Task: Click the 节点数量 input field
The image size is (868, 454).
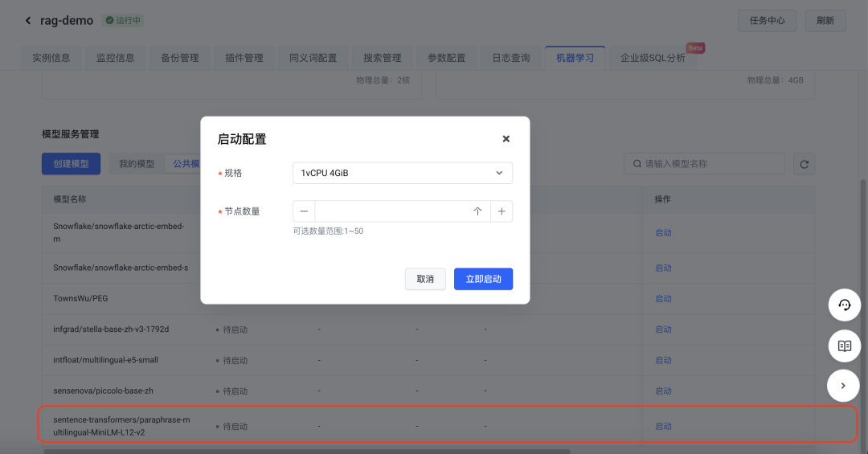Action: (403, 211)
